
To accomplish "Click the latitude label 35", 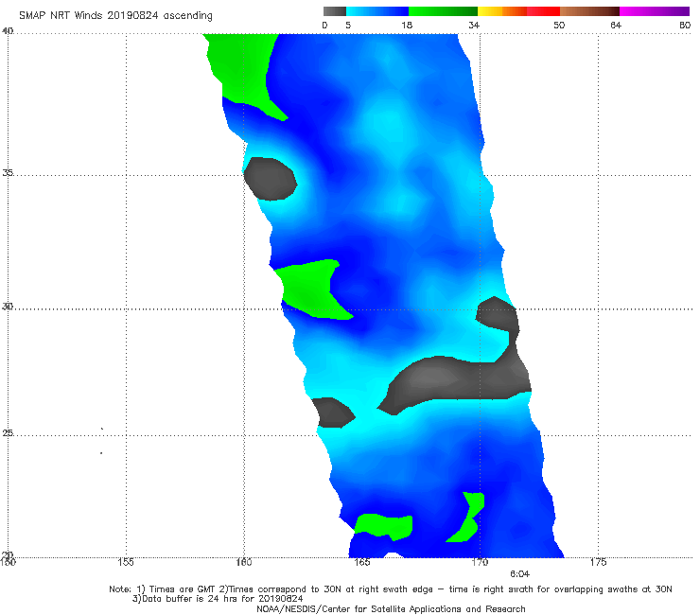I will pyautogui.click(x=8, y=172).
